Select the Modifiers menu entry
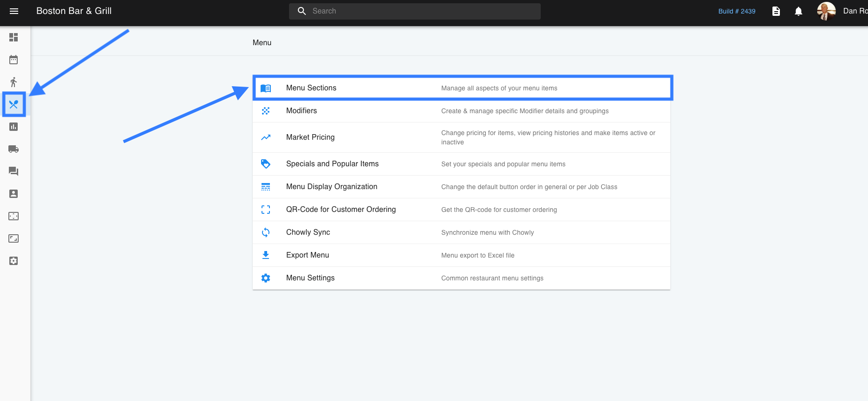 [301, 111]
